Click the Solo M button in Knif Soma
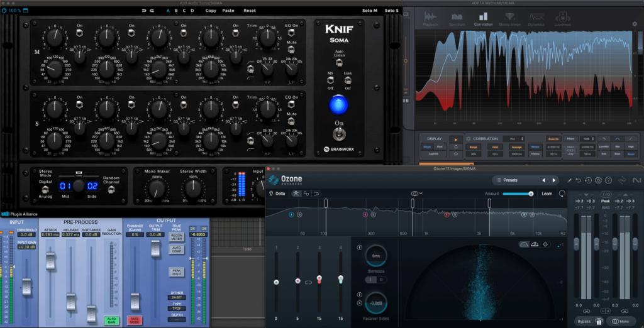The image size is (644, 328). coord(370,11)
